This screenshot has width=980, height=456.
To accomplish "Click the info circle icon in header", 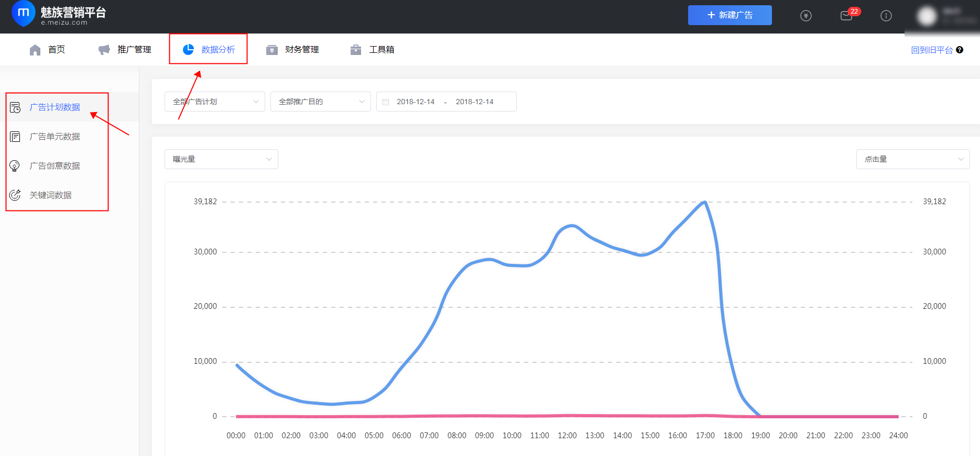I will (886, 16).
